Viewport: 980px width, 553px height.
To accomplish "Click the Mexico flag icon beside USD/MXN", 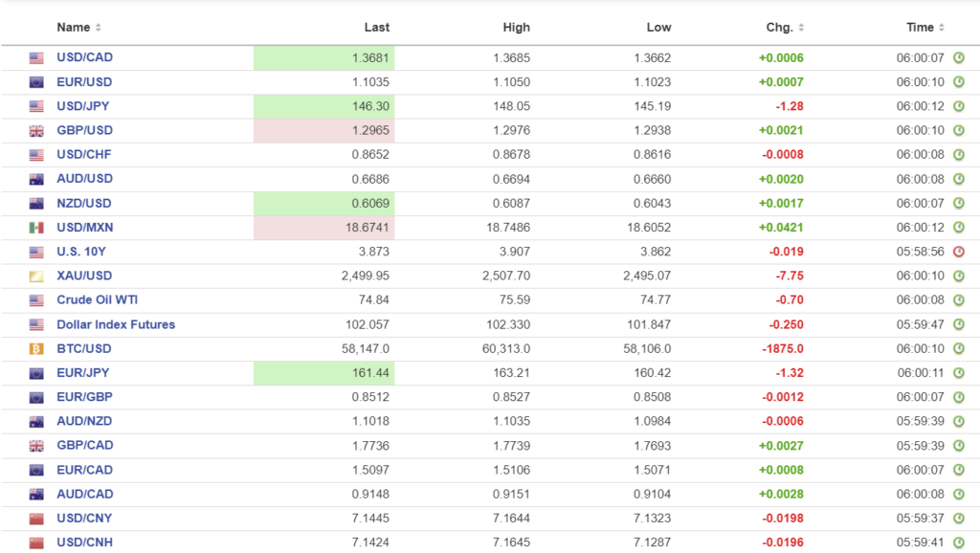I will pos(36,228).
